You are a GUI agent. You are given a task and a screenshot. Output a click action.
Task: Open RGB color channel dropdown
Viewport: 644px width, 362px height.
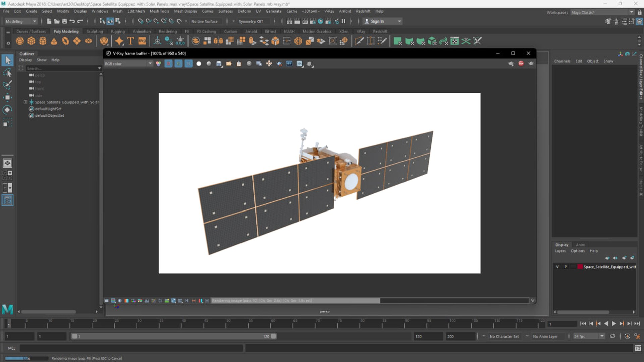pyautogui.click(x=128, y=64)
